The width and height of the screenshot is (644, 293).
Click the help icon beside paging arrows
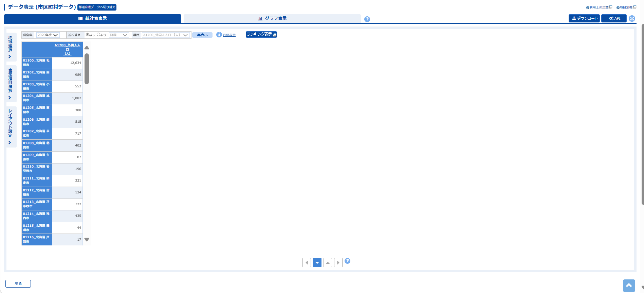pyautogui.click(x=347, y=261)
